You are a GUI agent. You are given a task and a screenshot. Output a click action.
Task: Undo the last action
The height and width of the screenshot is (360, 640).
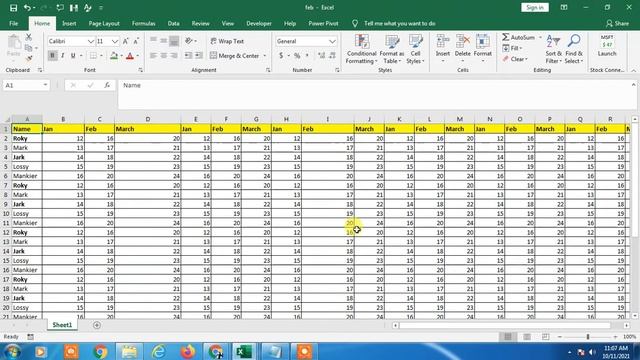pos(27,8)
